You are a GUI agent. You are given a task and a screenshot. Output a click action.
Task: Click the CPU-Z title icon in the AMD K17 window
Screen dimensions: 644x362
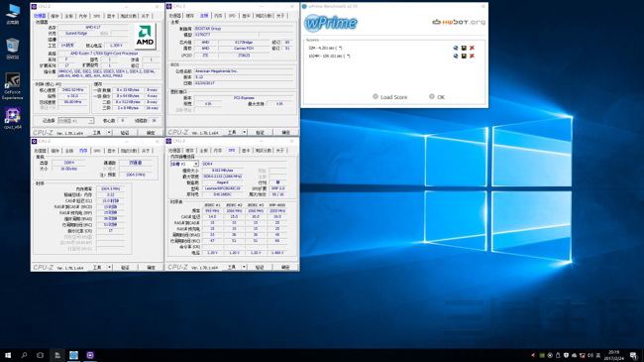click(x=35, y=7)
